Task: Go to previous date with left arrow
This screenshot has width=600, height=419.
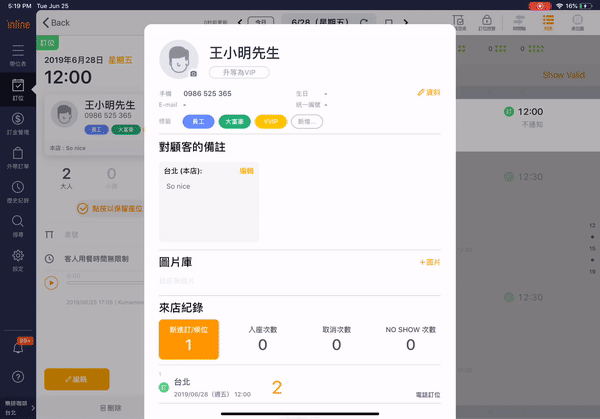Action: [x=239, y=21]
